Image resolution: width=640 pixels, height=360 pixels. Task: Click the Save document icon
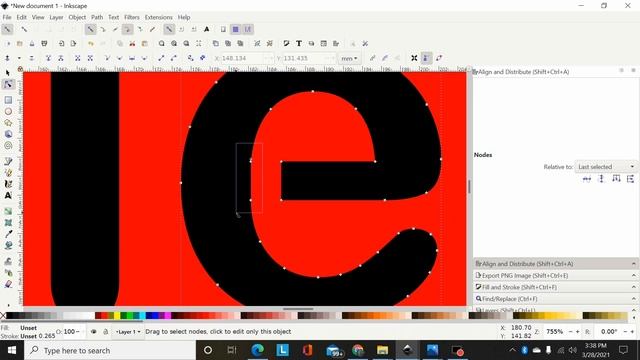[x=32, y=44]
